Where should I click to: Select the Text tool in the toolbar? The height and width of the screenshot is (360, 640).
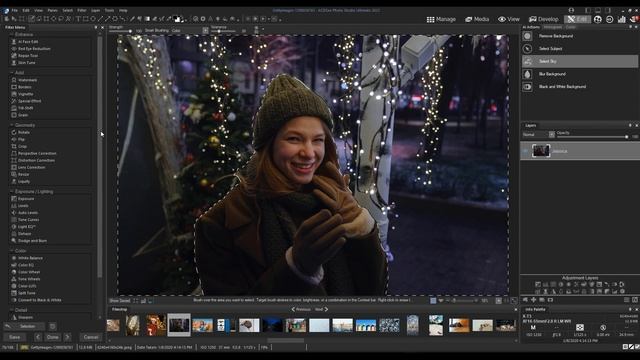(x=78, y=19)
